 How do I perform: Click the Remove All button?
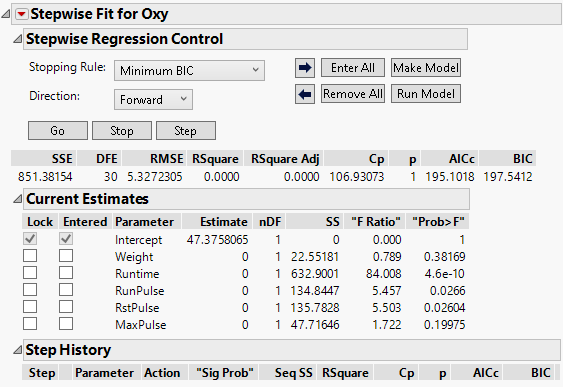pyautogui.click(x=353, y=94)
